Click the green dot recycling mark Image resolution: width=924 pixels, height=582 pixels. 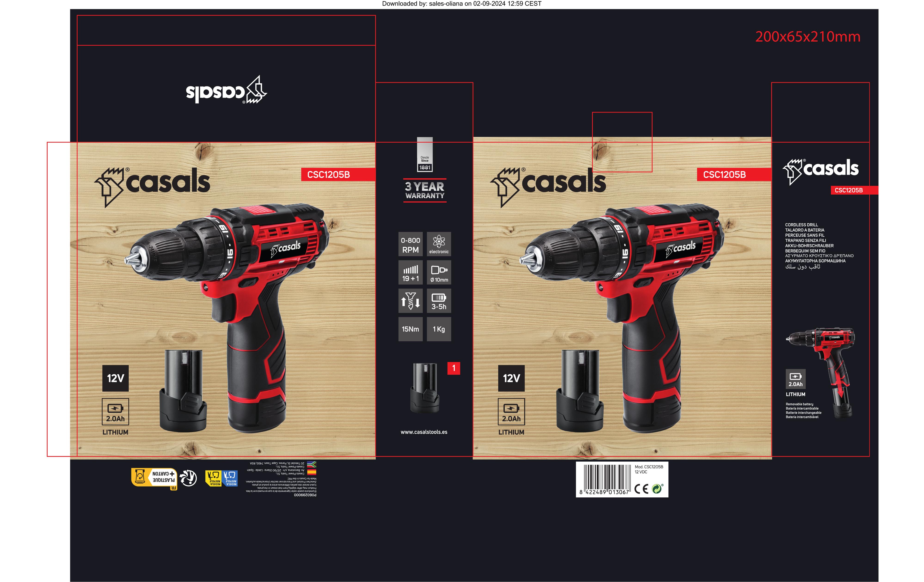coord(657,488)
